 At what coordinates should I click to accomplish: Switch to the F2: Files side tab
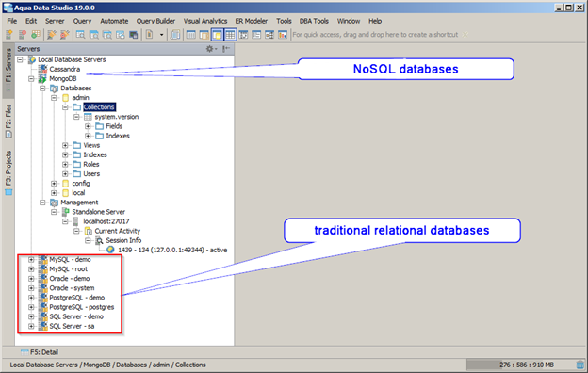point(8,121)
